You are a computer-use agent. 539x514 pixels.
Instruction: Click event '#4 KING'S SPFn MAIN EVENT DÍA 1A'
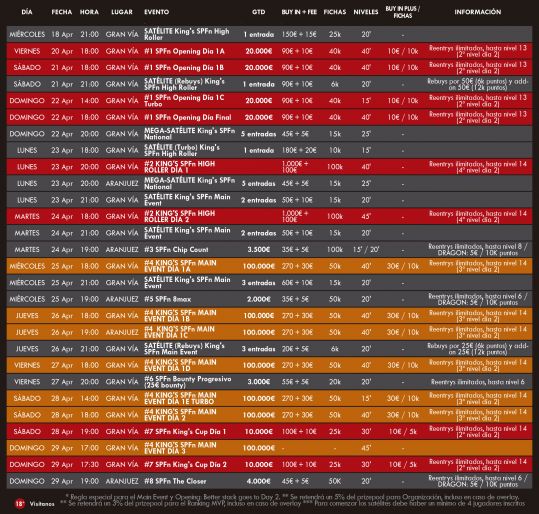(x=180, y=266)
